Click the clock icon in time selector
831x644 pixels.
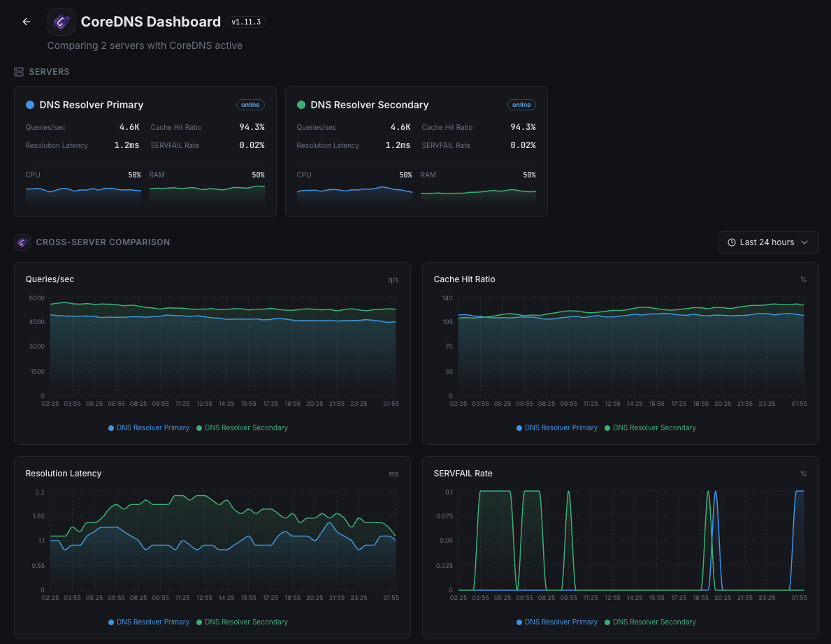point(732,242)
